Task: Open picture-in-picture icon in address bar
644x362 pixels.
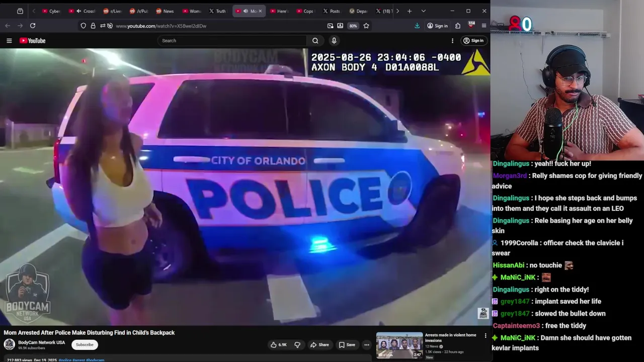Action: click(x=331, y=26)
